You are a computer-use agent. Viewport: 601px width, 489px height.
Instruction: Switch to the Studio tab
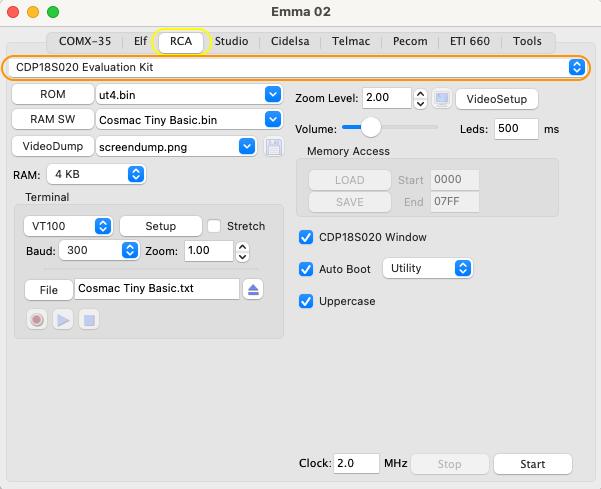click(232, 41)
